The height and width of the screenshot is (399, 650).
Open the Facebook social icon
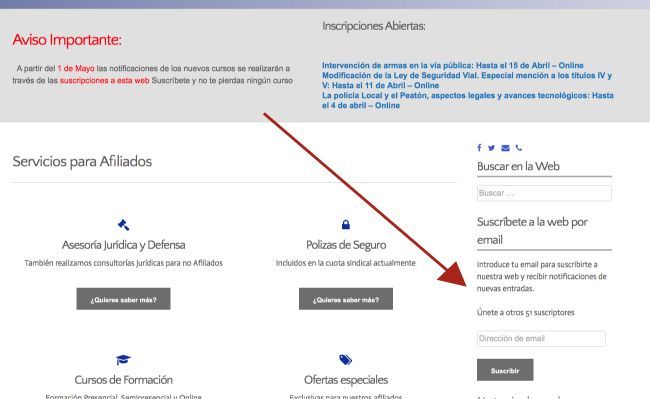(x=479, y=148)
